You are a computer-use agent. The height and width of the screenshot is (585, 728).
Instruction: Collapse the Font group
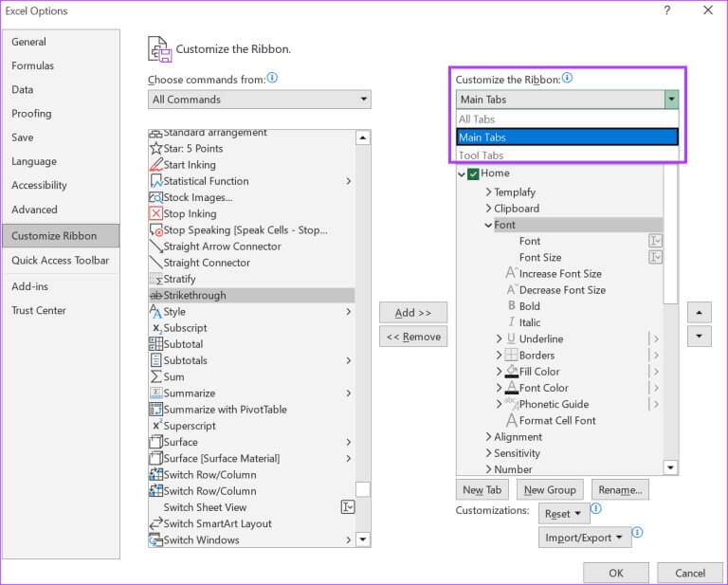pos(489,226)
